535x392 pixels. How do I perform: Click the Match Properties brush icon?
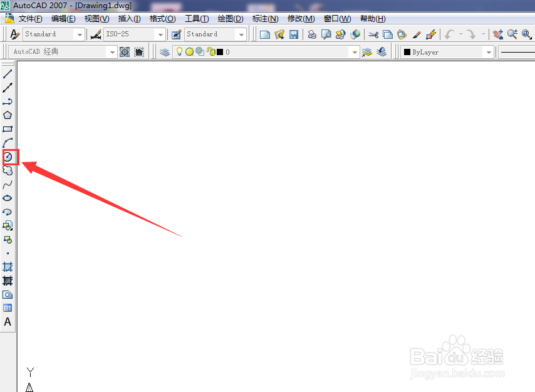click(x=416, y=34)
